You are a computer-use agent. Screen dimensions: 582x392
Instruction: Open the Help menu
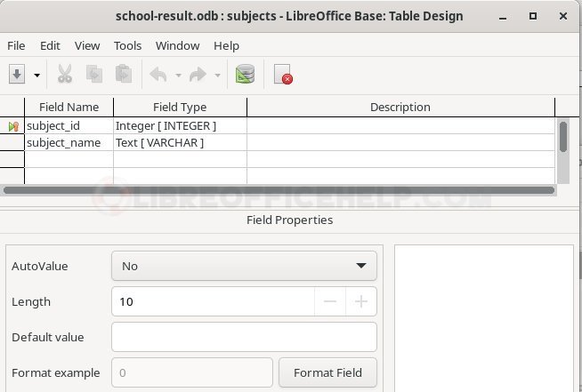[226, 45]
